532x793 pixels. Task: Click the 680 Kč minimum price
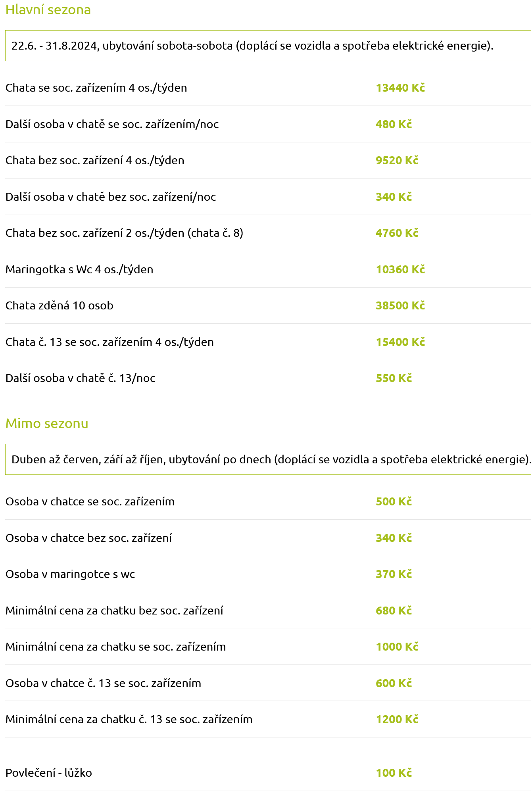(394, 611)
